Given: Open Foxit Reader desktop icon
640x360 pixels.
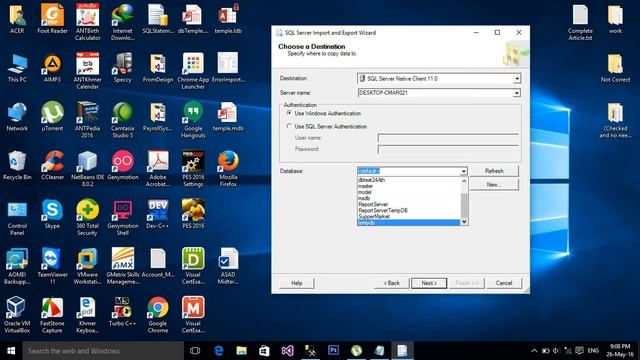Looking at the screenshot, I should tap(52, 19).
